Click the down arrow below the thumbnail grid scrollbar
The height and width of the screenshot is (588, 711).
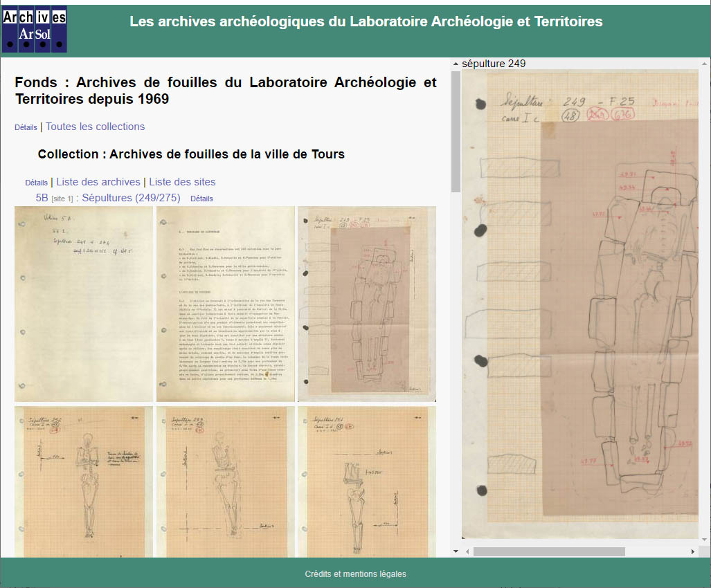click(x=456, y=551)
